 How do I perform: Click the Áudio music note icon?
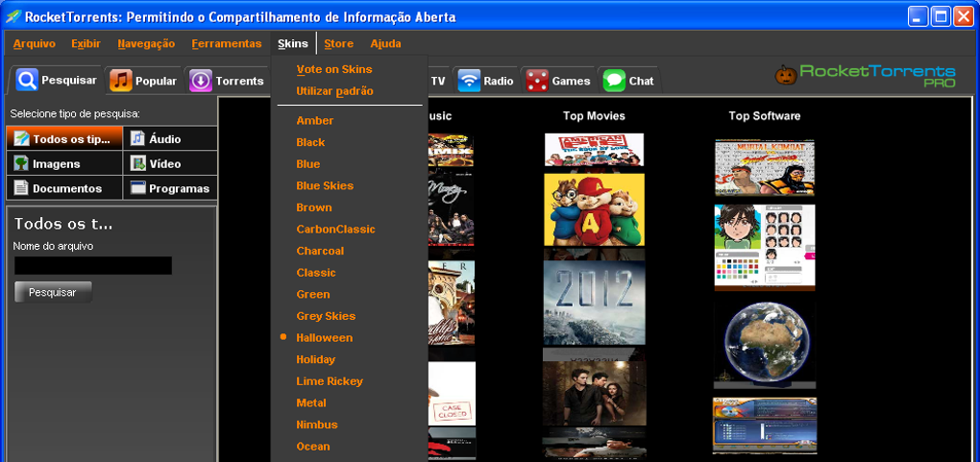click(137, 138)
